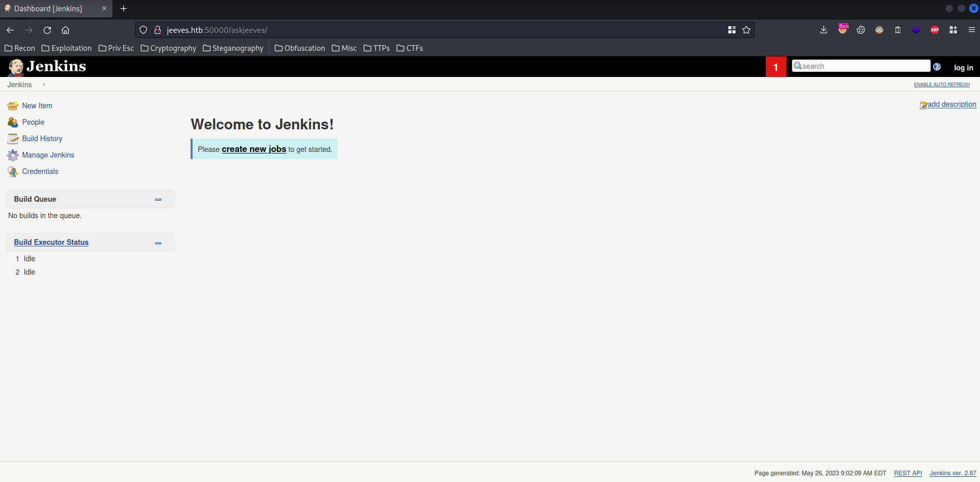Open a new browser tab
This screenshot has height=482, width=980.
tap(123, 9)
